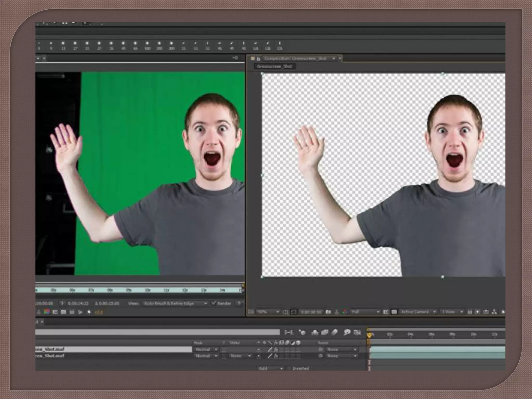The width and height of the screenshot is (532, 399).
Task: Click the Greenscreen_Shot breadcrumb tab
Action: (x=274, y=66)
